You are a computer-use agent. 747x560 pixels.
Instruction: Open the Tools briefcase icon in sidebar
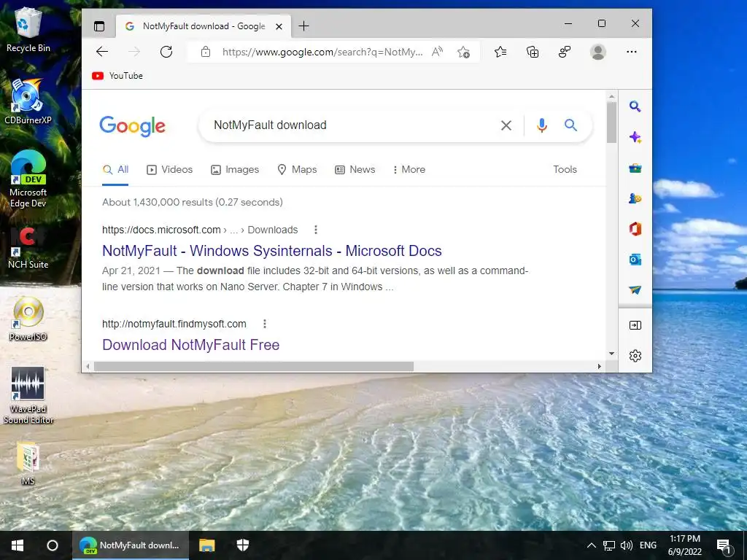[x=635, y=168]
